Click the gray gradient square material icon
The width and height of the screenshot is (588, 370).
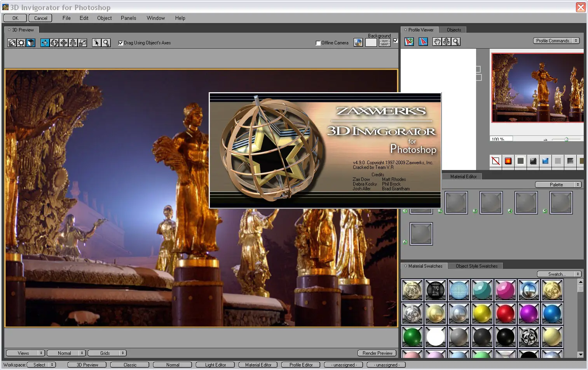(570, 161)
